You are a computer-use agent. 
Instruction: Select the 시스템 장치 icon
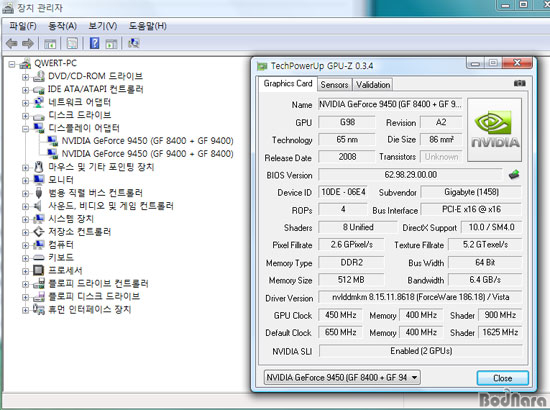click(39, 219)
